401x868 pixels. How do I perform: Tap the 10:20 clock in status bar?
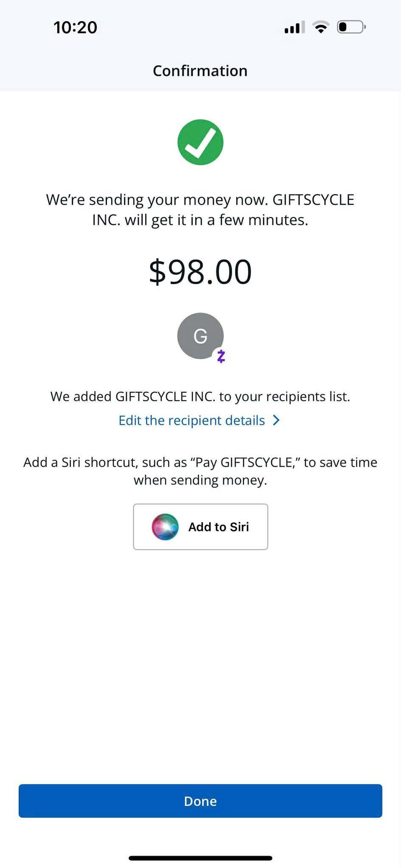75,28
